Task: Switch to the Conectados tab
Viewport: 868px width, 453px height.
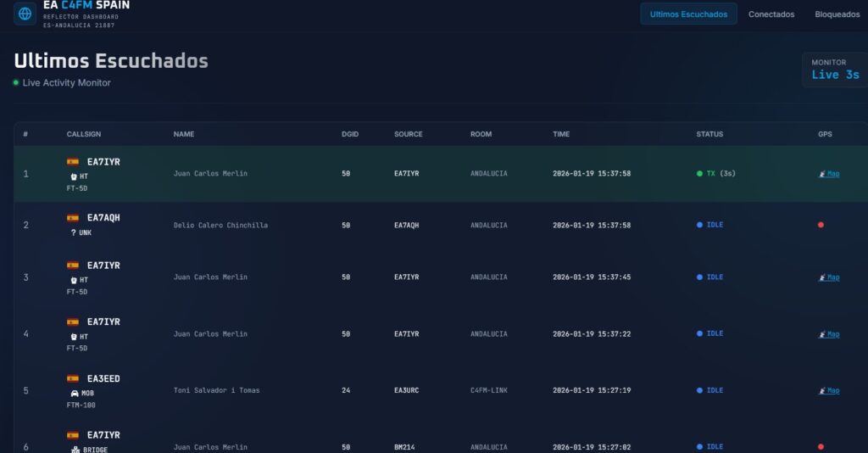Action: tap(771, 14)
